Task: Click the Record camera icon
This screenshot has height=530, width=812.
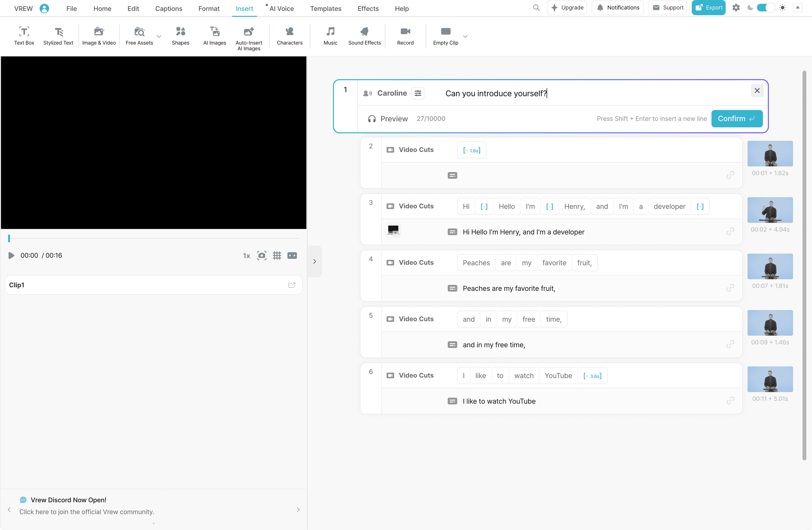Action: [405, 32]
